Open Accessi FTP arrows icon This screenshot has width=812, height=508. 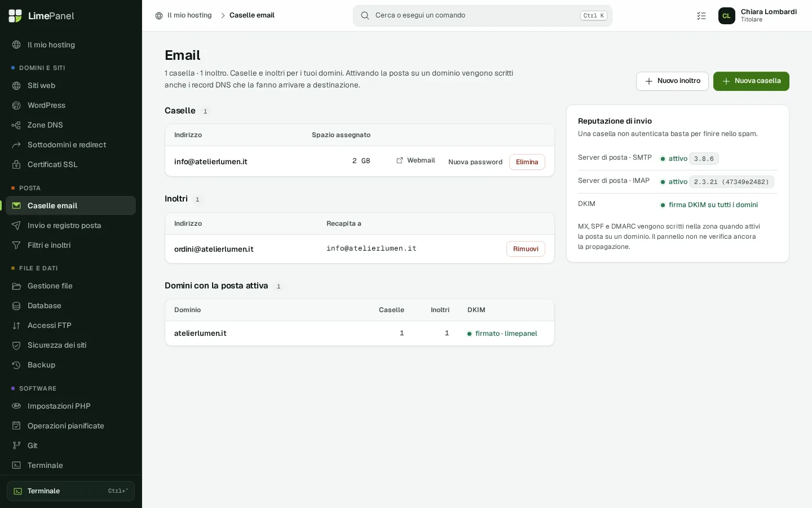16,326
